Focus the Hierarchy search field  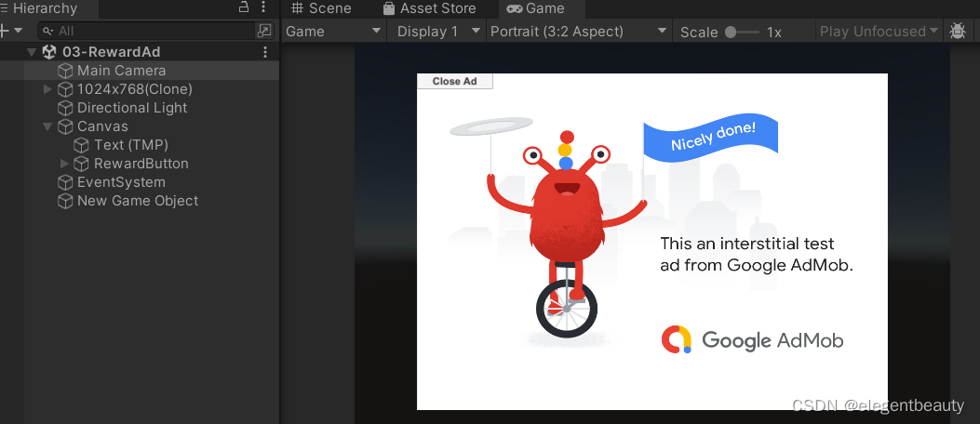point(147,31)
